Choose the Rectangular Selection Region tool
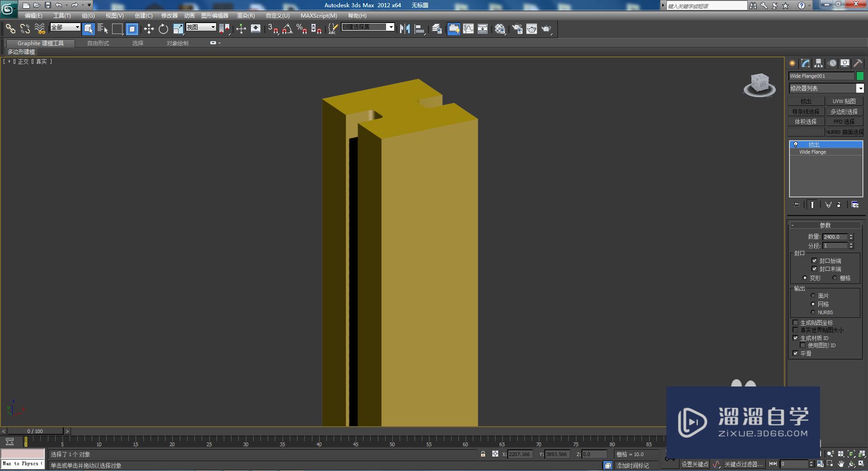The image size is (868, 471). (x=118, y=29)
